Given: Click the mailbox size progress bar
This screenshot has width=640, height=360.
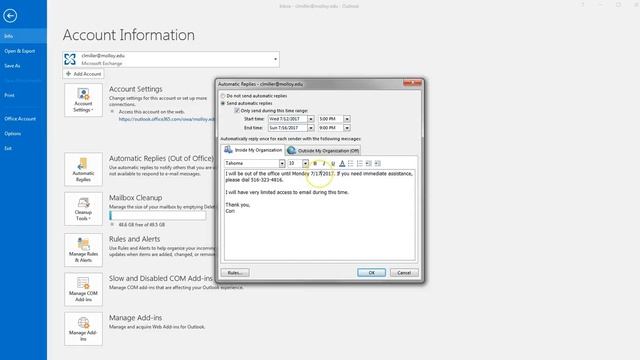Looking at the screenshot, I should 158,216.
